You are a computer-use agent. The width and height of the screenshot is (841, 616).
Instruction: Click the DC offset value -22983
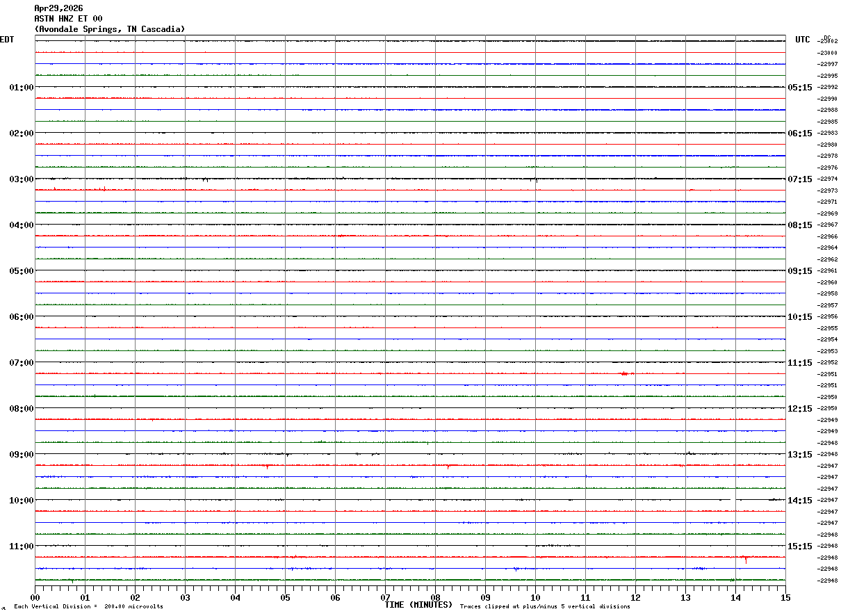point(827,133)
